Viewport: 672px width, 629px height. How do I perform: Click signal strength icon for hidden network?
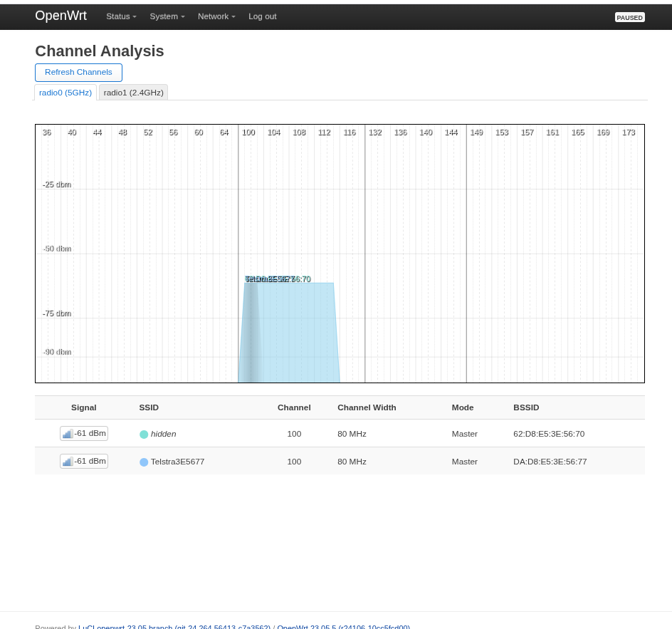pyautogui.click(x=68, y=434)
